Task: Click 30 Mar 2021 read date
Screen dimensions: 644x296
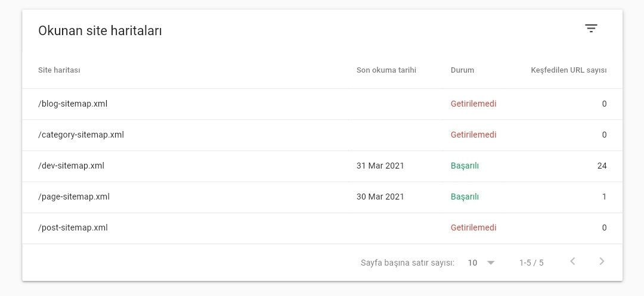Action: click(x=380, y=197)
